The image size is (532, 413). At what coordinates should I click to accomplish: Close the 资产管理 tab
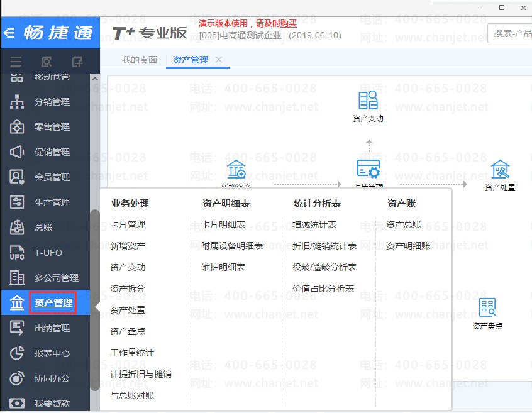click(219, 60)
